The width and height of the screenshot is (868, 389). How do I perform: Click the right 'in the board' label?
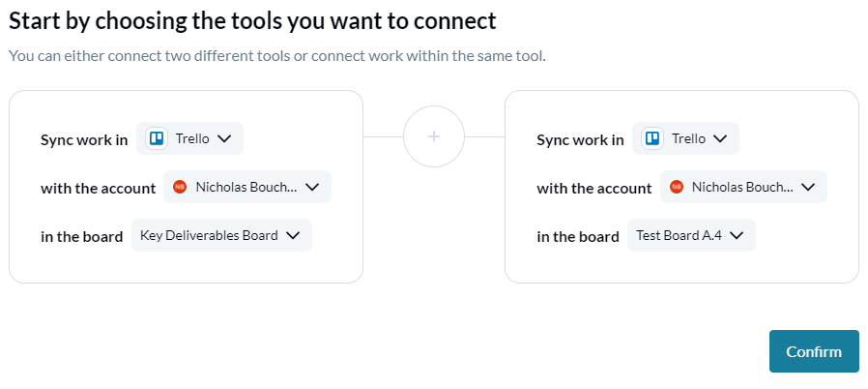[x=578, y=237]
